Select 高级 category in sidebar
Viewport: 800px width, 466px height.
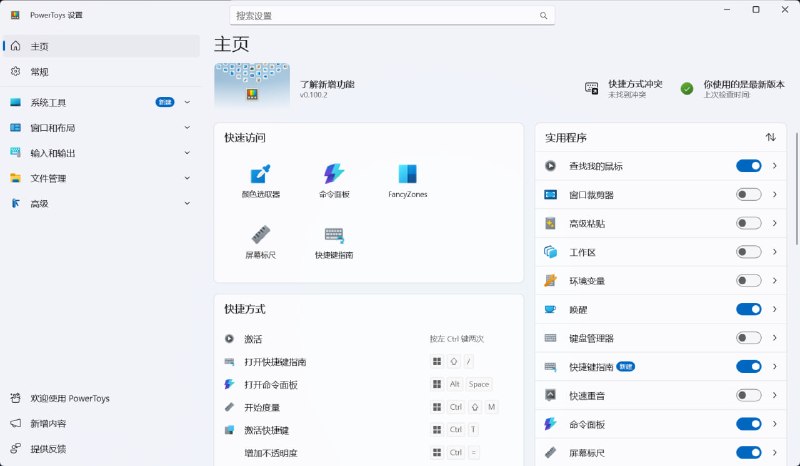pyautogui.click(x=101, y=203)
